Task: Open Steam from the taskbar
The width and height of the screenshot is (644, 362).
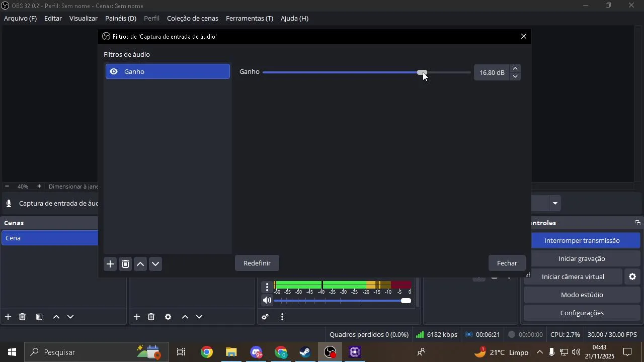Action: (x=305, y=352)
